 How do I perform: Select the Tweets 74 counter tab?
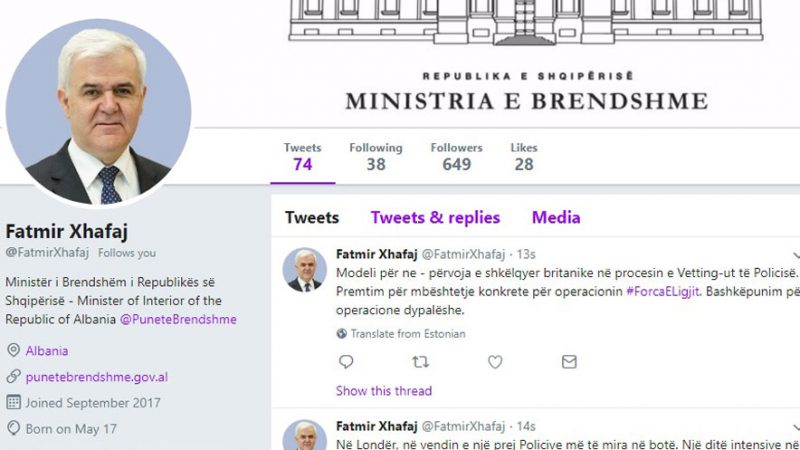coord(303,157)
